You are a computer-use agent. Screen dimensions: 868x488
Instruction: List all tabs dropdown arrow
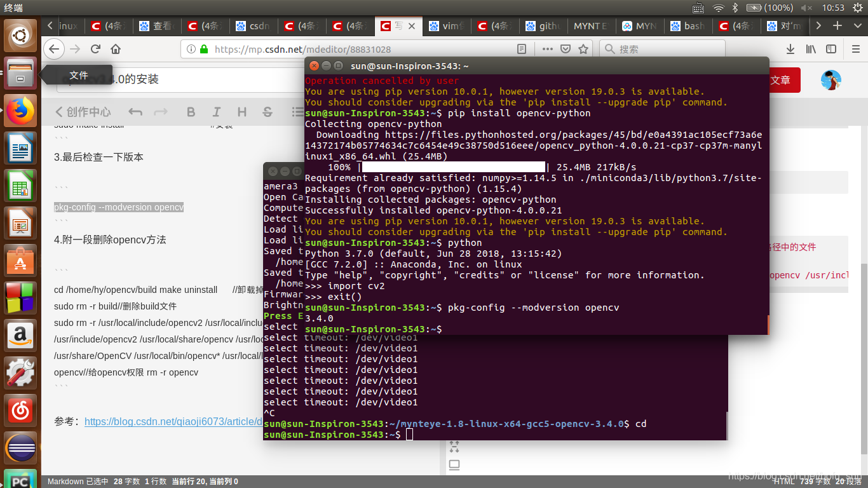857,25
